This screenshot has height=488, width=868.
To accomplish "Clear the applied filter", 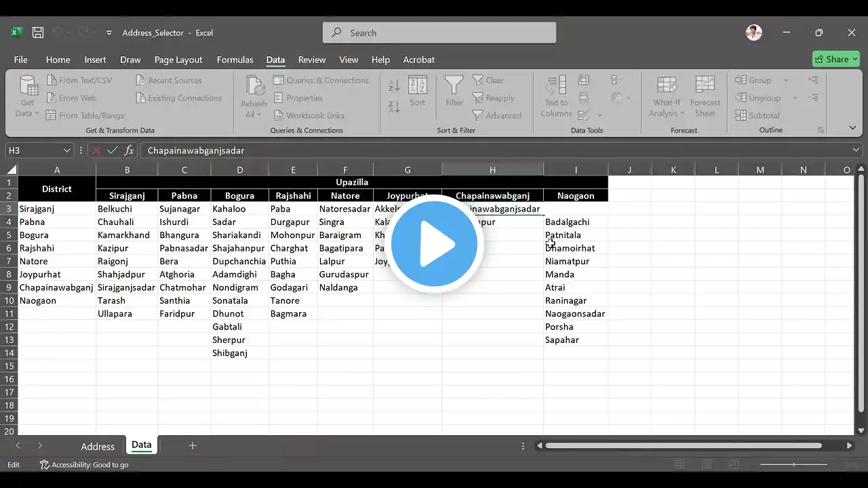I will pos(488,80).
